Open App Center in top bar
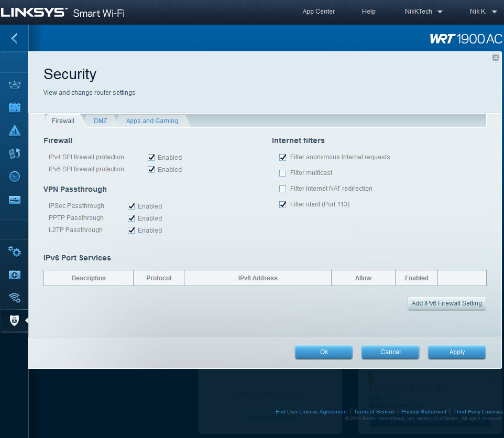The image size is (504, 438). 319,12
